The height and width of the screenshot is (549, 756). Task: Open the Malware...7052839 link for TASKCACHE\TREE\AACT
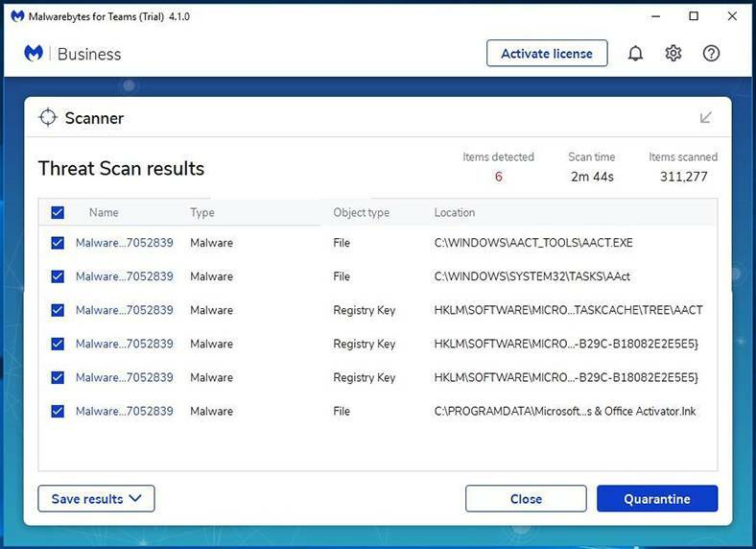[x=125, y=310]
